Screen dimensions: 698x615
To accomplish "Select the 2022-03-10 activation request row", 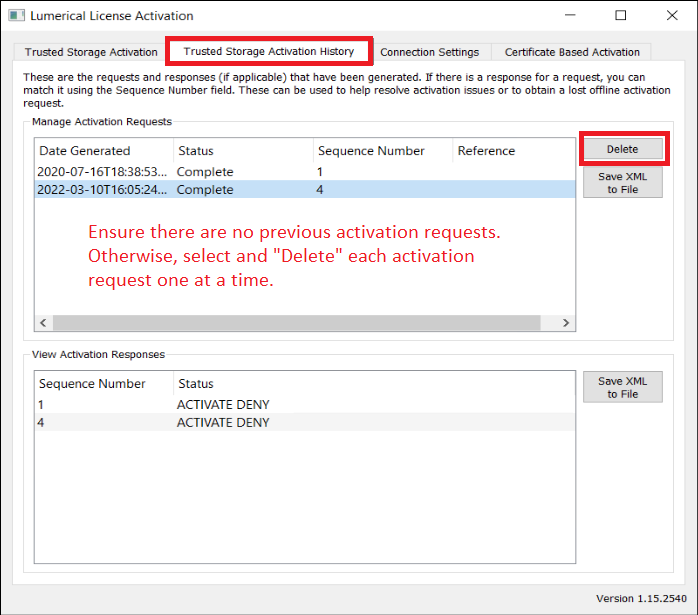I will click(305, 190).
